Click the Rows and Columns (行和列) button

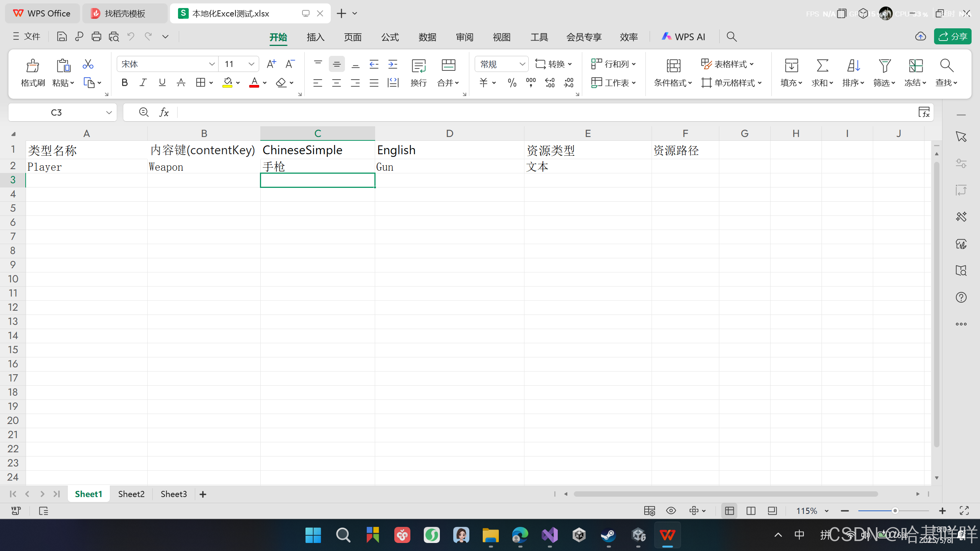[613, 64]
